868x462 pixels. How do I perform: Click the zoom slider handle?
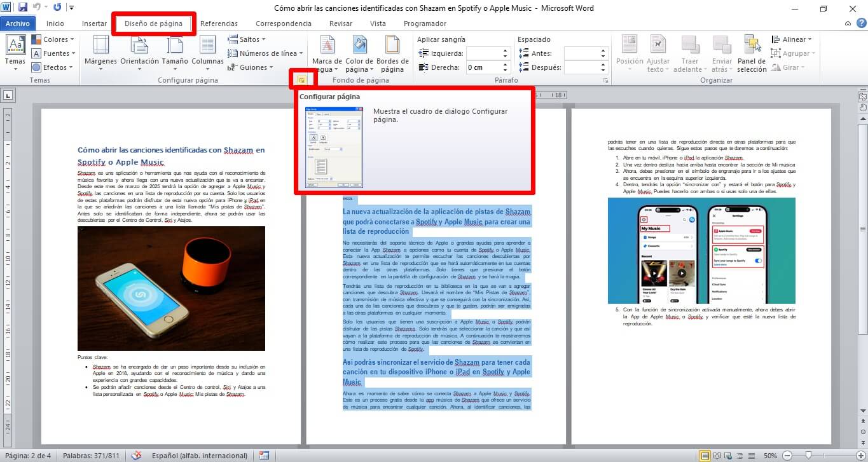click(808, 456)
